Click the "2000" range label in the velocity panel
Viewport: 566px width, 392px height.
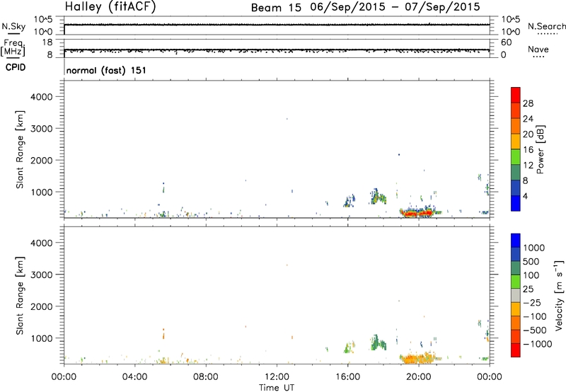coord(41,306)
